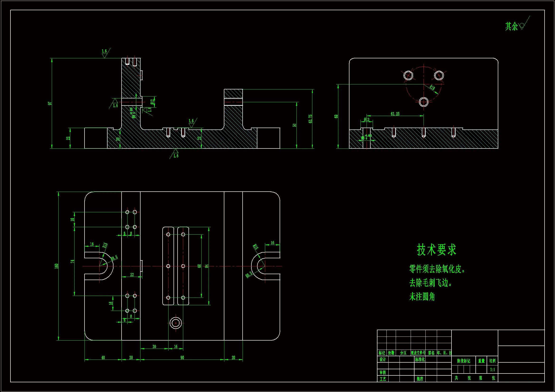This screenshot has height=392, width=555.
Task: Select the Ø13 diameter dimension
Action: click(367, 120)
